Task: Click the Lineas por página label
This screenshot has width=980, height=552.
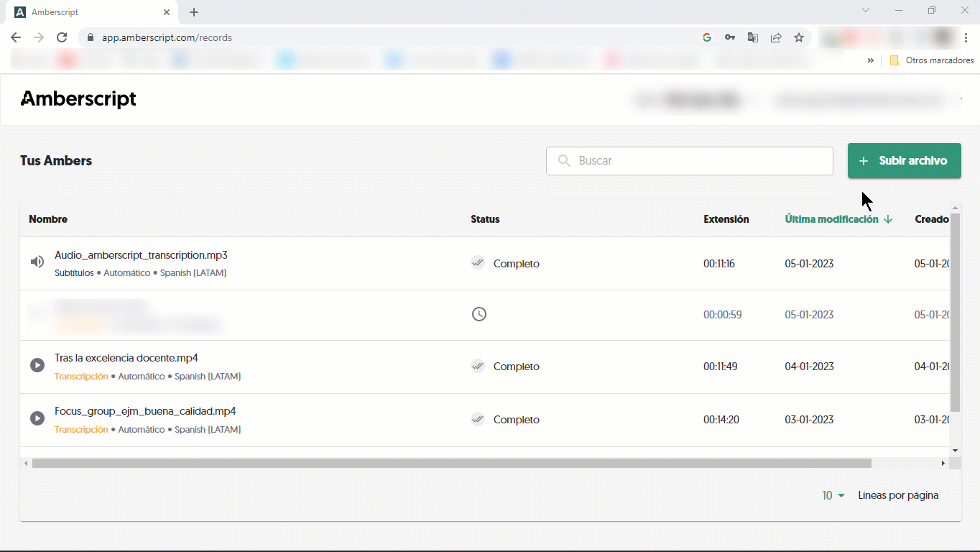Action: pyautogui.click(x=898, y=495)
